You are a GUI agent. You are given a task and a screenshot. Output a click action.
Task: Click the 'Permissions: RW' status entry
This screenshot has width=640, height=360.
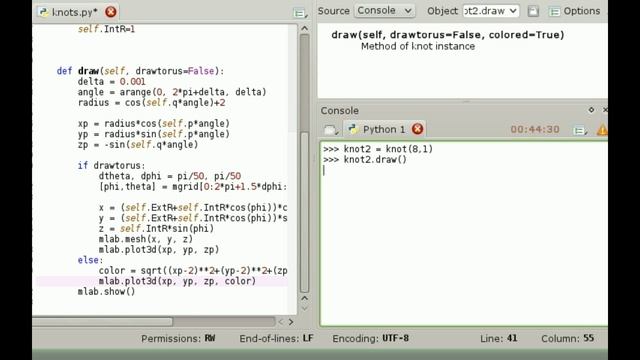[x=178, y=338]
